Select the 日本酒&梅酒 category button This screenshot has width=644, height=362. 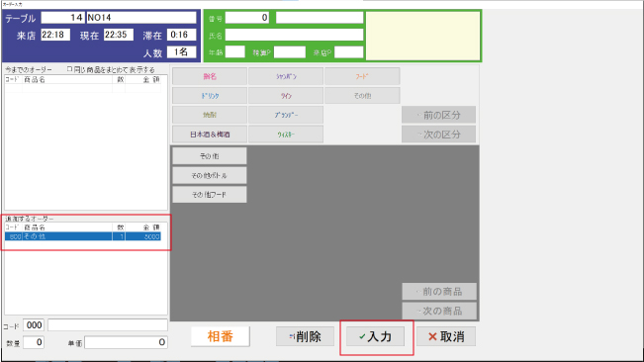click(x=210, y=135)
